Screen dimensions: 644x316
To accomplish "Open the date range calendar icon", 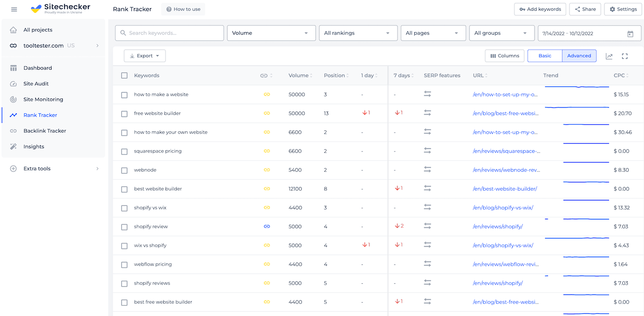I will coord(630,34).
